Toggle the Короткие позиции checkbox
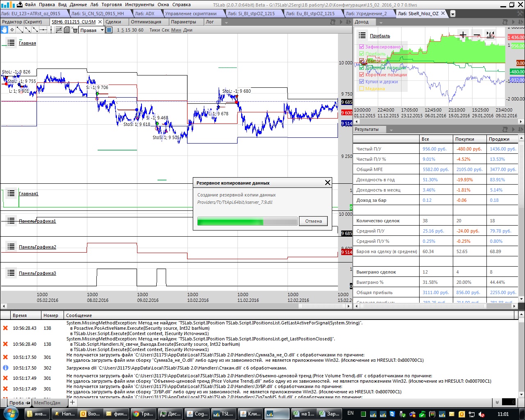The image size is (525, 420). tap(362, 75)
